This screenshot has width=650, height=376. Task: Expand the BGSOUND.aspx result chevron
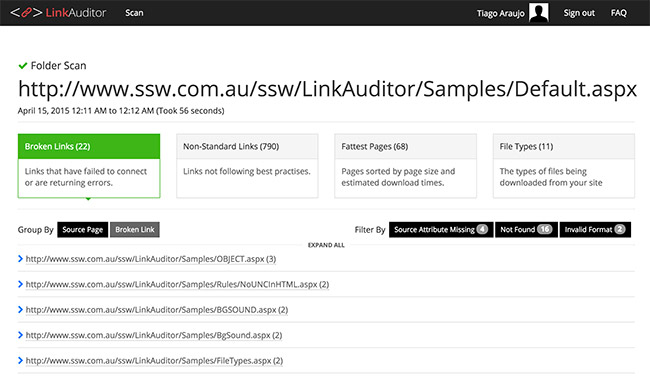pyautogui.click(x=20, y=309)
